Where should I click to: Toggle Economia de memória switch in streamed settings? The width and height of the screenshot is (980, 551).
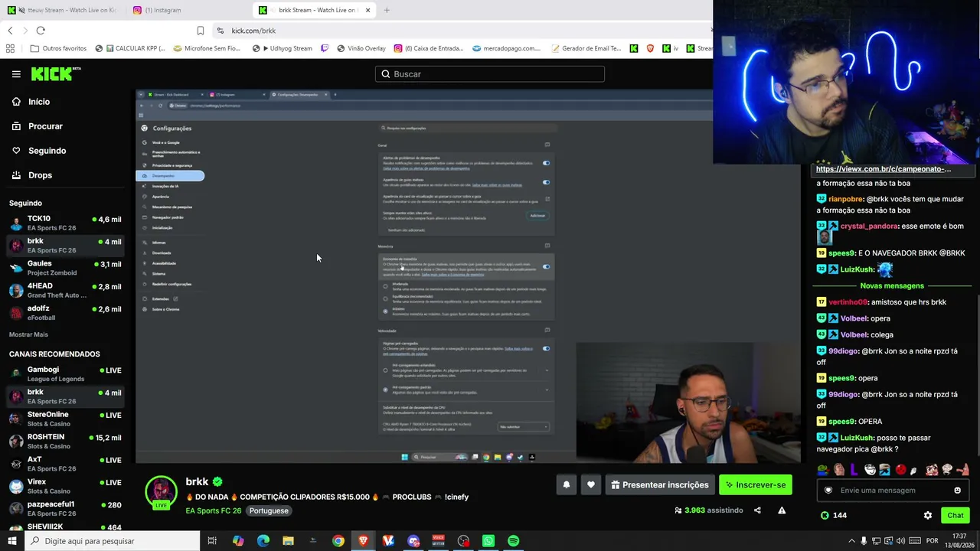[x=546, y=266]
